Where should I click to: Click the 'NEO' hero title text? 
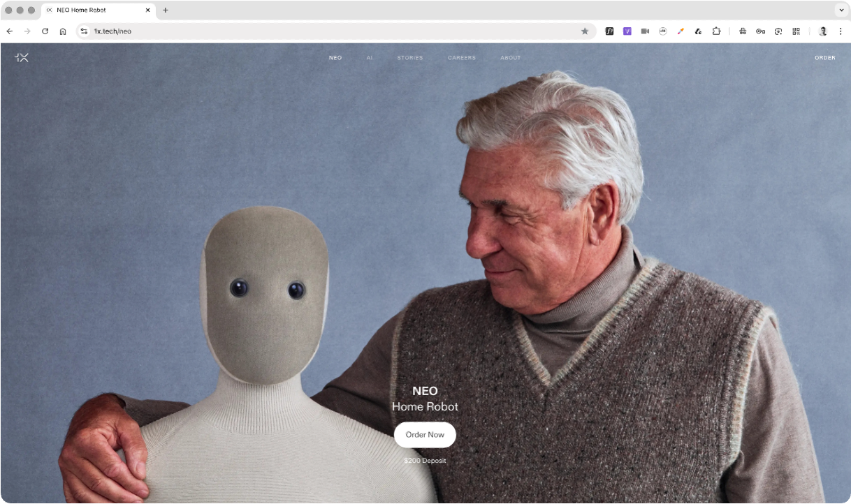pyautogui.click(x=425, y=391)
